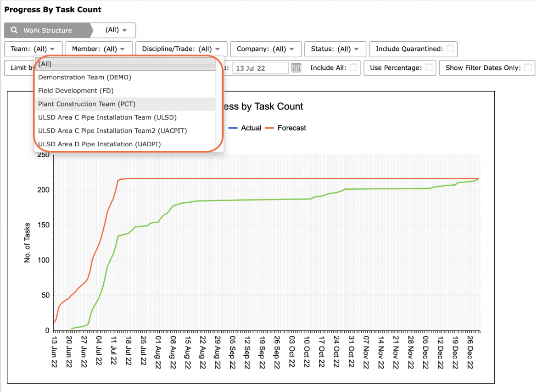Viewport: 537px width, 392px height.
Task: Check the Use Percentage box
Action: (429, 67)
